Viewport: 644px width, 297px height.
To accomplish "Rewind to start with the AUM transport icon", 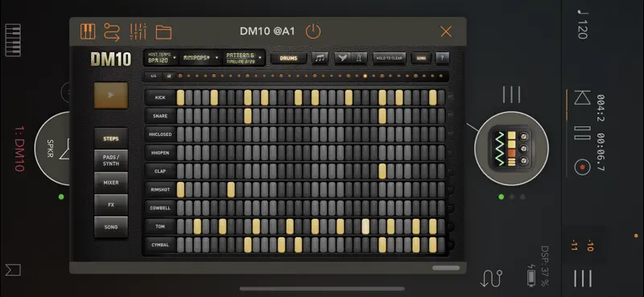I will point(582,97).
